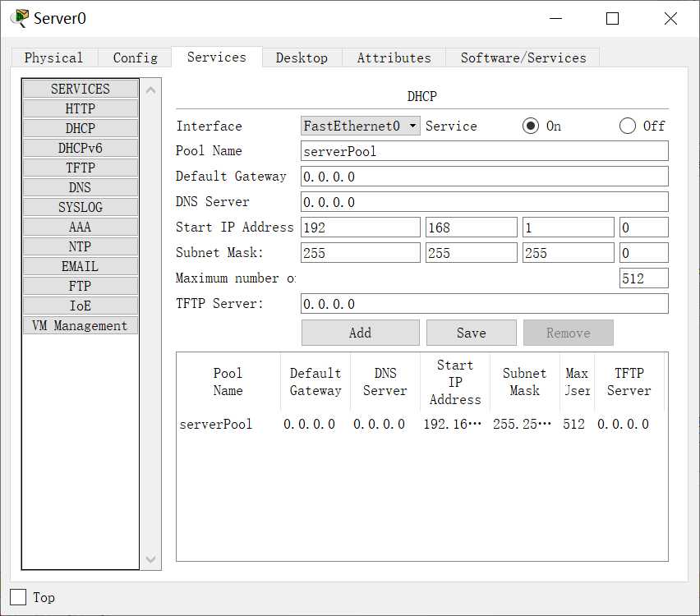Image resolution: width=700 pixels, height=616 pixels.
Task: Open the IoE service settings
Action: (81, 306)
